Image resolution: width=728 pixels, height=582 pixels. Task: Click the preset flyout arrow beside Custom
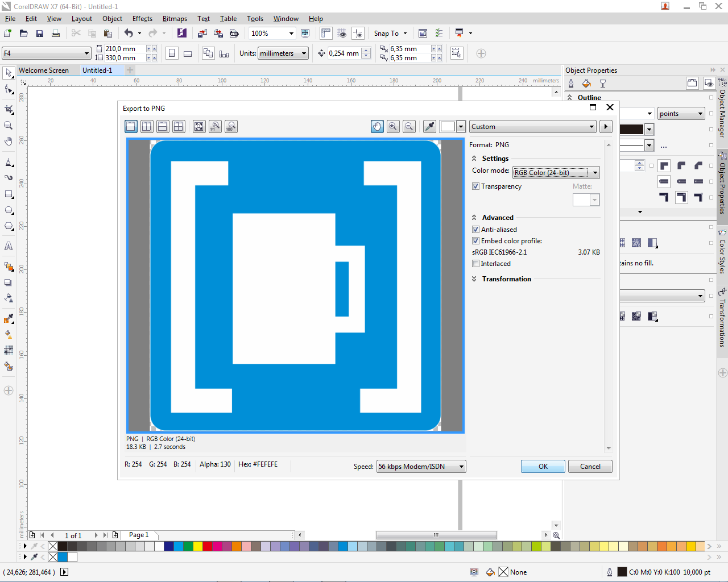[x=606, y=127]
